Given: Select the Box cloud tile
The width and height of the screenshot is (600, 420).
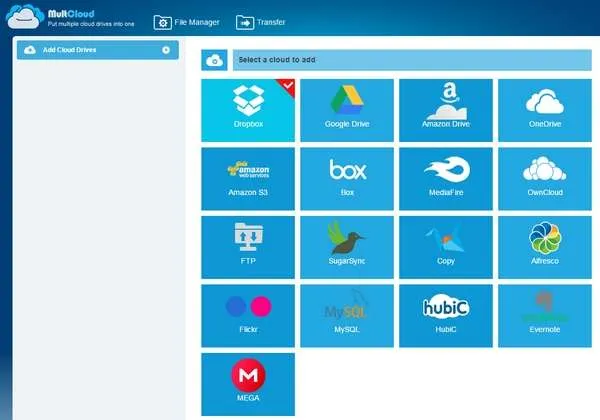Looking at the screenshot, I should pos(347,179).
